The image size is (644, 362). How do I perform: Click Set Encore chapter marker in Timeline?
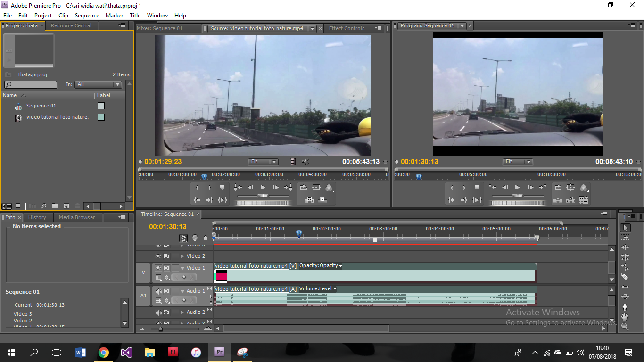(x=195, y=238)
